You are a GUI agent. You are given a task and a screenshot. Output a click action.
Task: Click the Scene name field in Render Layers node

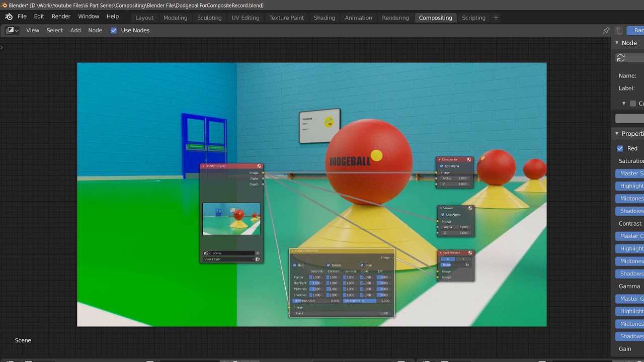(x=232, y=253)
